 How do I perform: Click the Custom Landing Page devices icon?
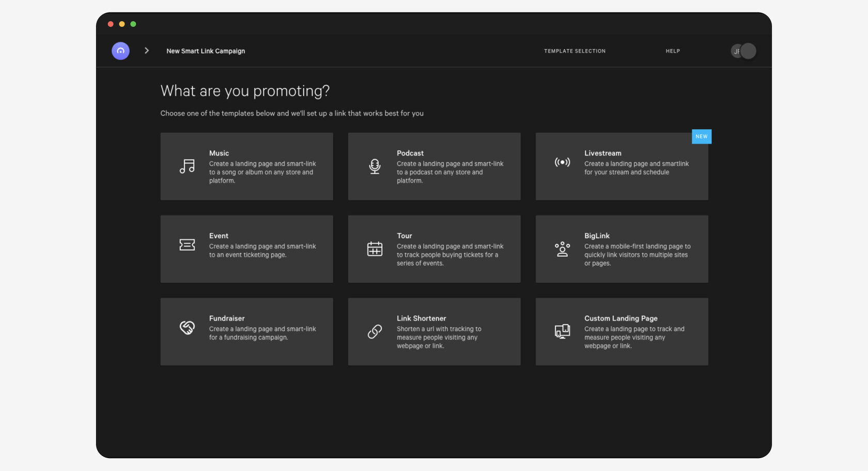562,331
